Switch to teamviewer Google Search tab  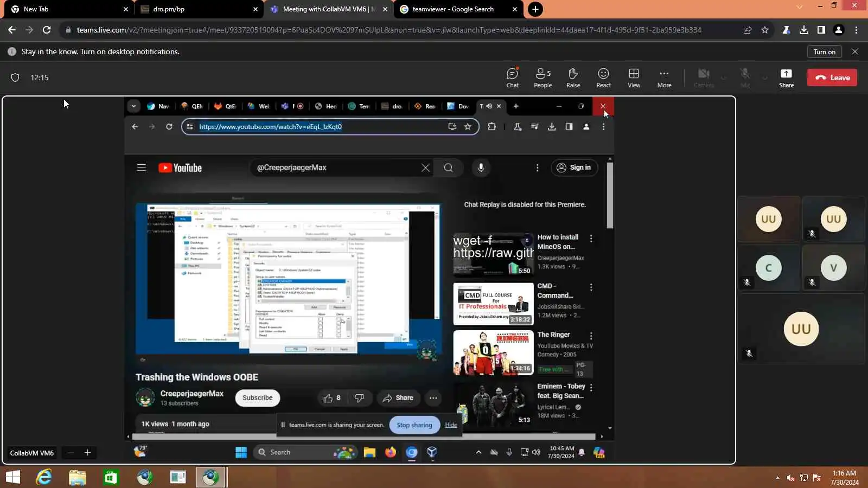[458, 9]
